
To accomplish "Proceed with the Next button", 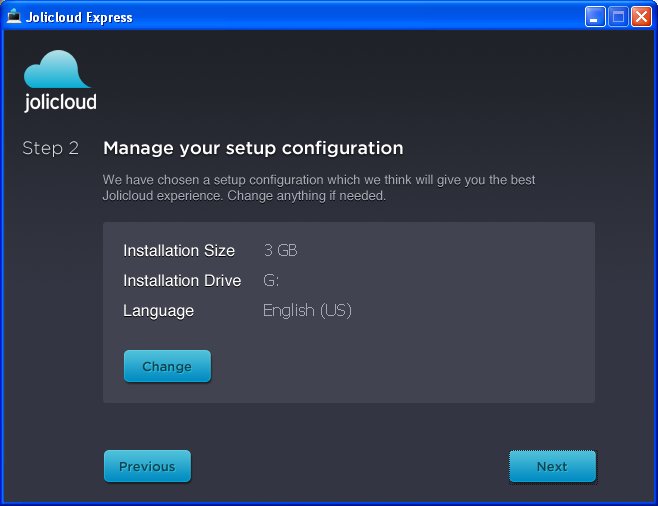I will coord(553,466).
